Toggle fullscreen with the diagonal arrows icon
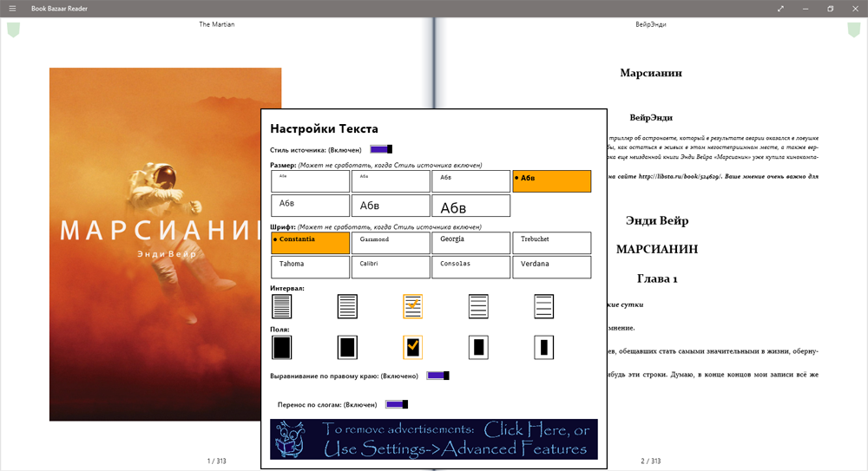Viewport: 868px width, 471px height. click(780, 9)
